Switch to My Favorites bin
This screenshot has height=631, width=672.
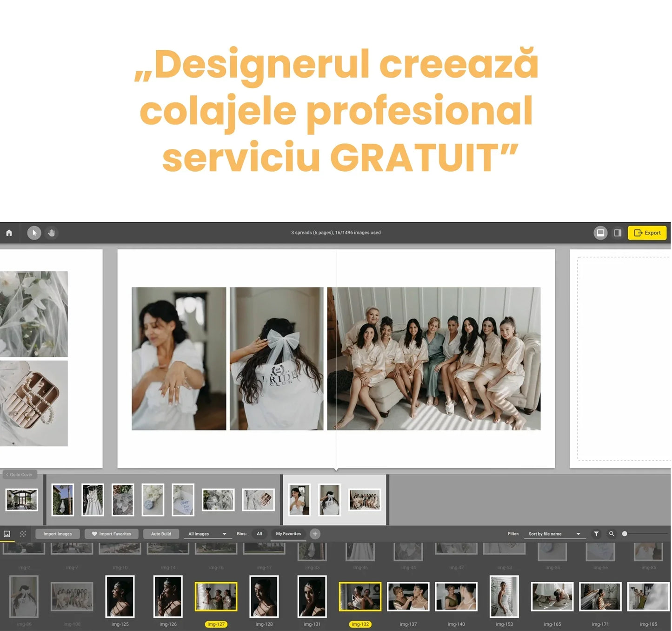coord(288,534)
